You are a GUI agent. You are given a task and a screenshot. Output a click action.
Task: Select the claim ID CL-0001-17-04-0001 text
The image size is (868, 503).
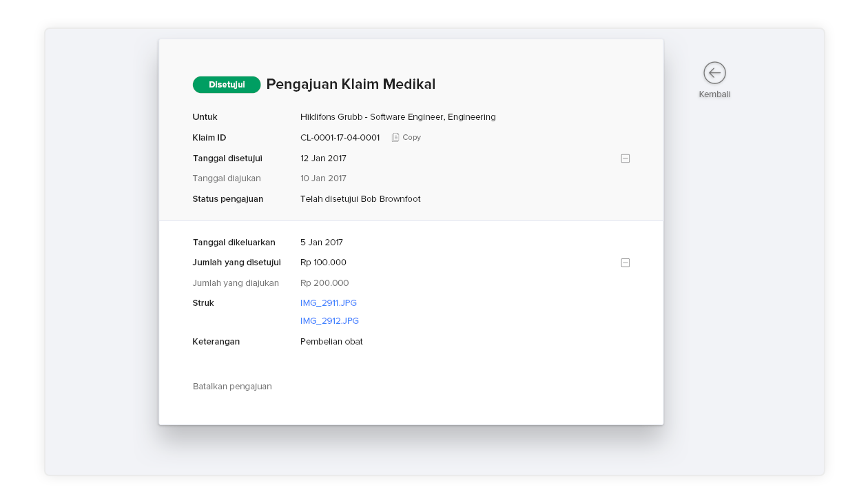(340, 138)
